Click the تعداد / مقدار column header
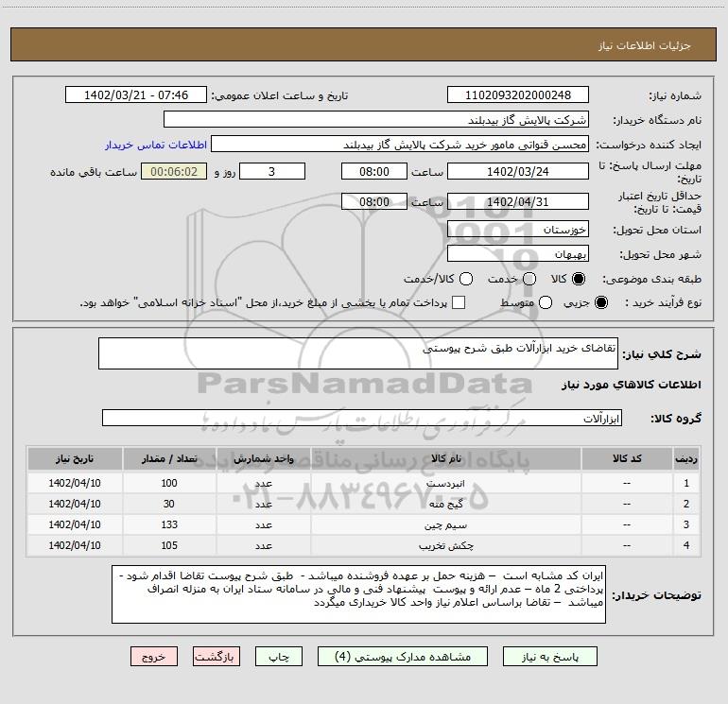This screenshot has height=704, width=728. [x=169, y=459]
